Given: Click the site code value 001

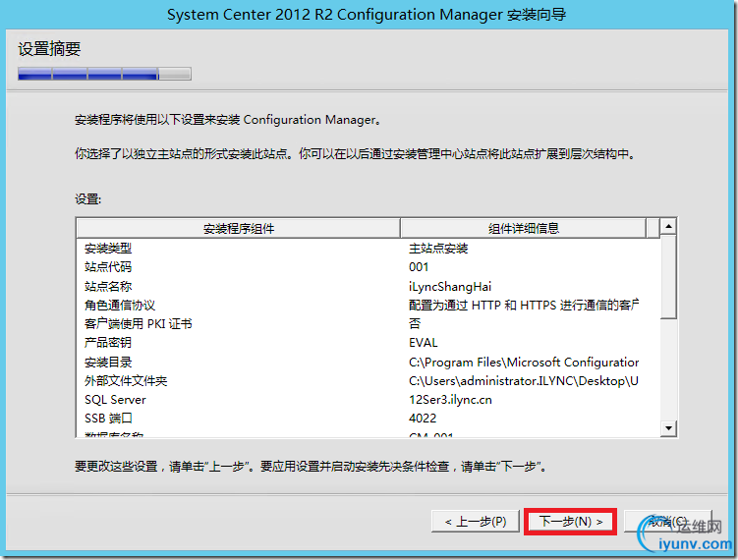Looking at the screenshot, I should (419, 267).
